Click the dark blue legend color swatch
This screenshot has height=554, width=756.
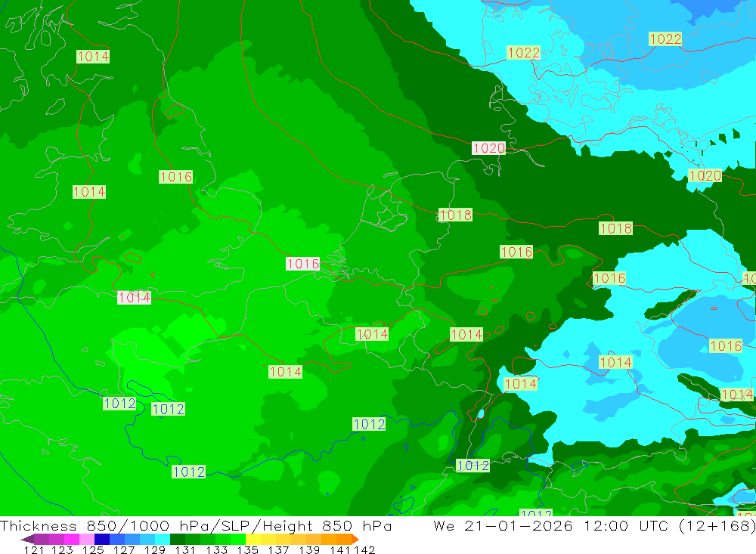click(x=102, y=539)
